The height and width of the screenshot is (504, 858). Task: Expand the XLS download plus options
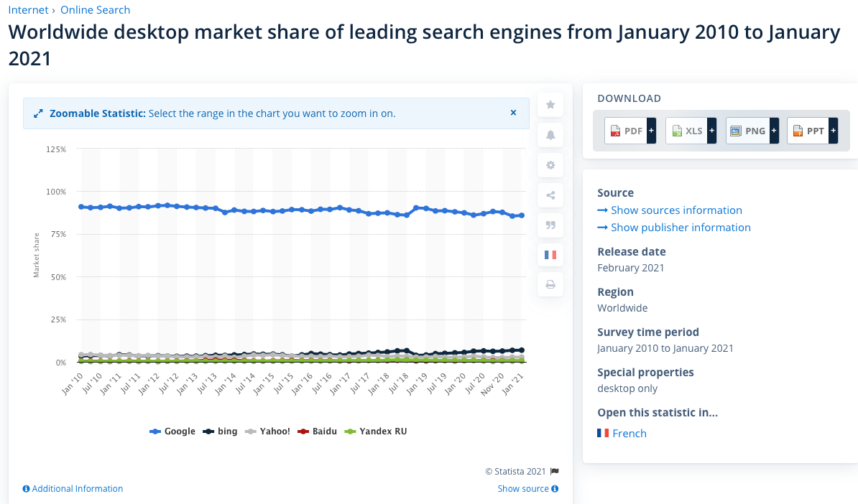tap(712, 131)
